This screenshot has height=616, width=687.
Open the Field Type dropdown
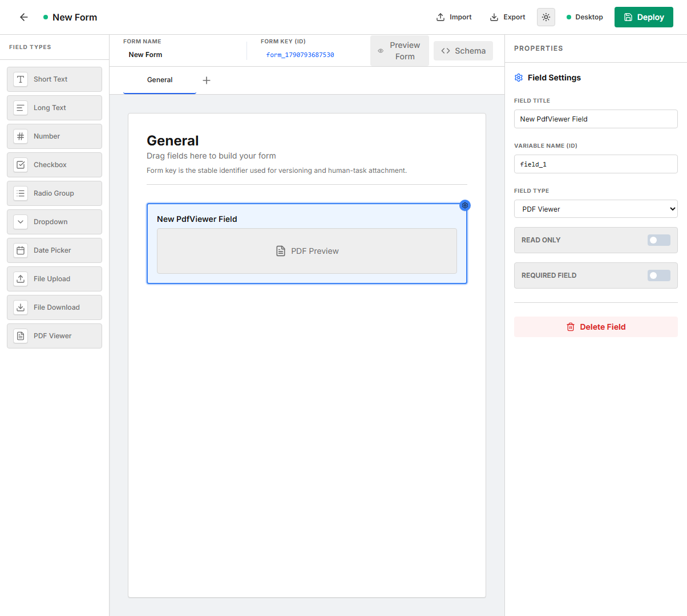(596, 209)
